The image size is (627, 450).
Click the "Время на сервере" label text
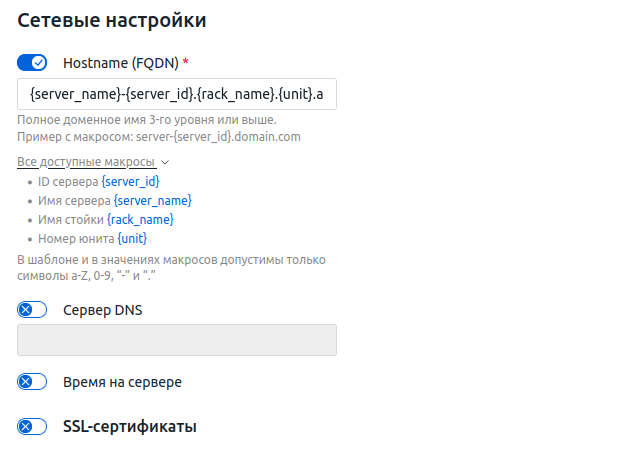122,382
